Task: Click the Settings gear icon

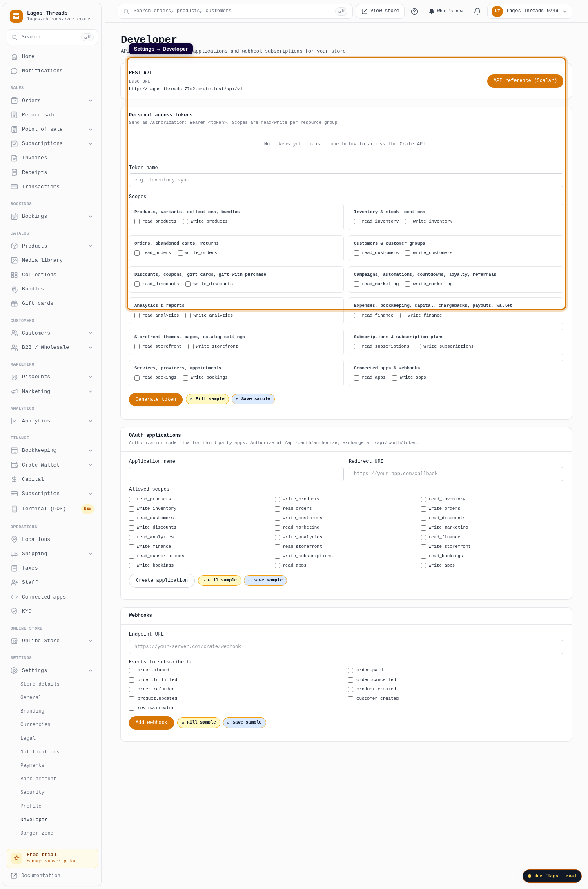Action: [x=14, y=670]
